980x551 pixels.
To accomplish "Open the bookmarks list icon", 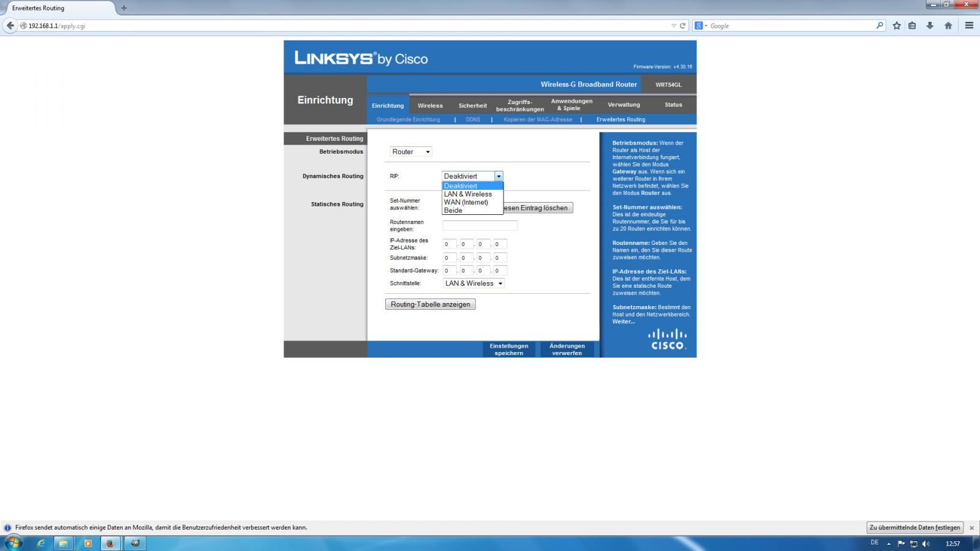I will tap(913, 26).
